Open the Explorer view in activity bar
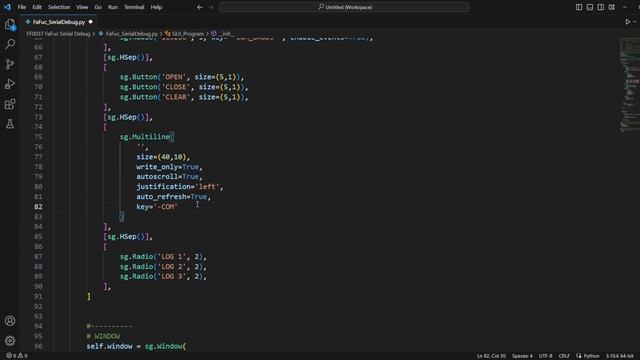The width and height of the screenshot is (640, 360). click(x=10, y=25)
